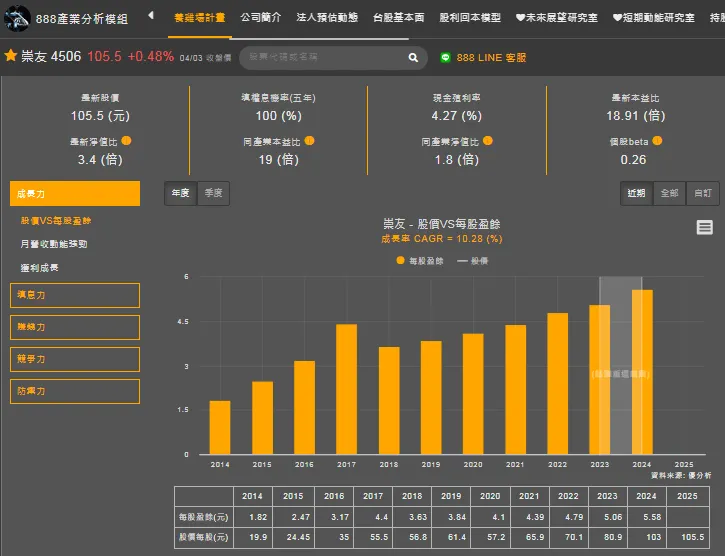Viewport: 725px width, 556px height.
Task: Select 自訂 time range
Action: (703, 193)
